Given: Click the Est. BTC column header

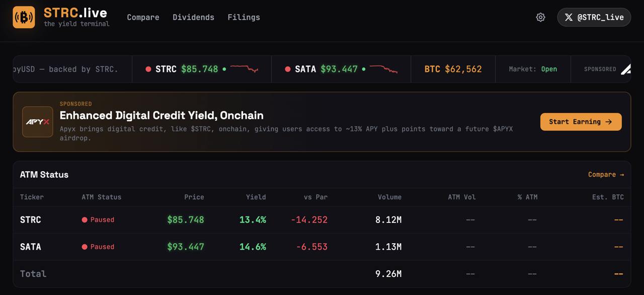Looking at the screenshot, I should point(608,197).
